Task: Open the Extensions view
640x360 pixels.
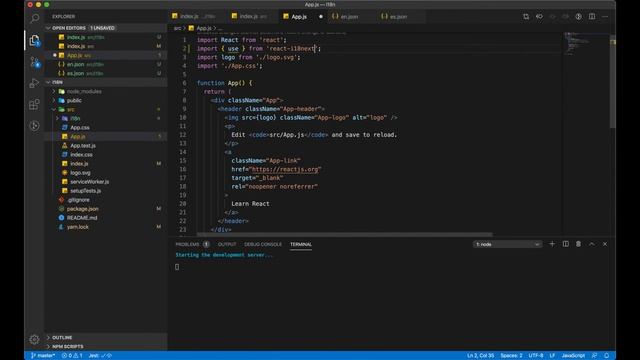Action: (35, 104)
